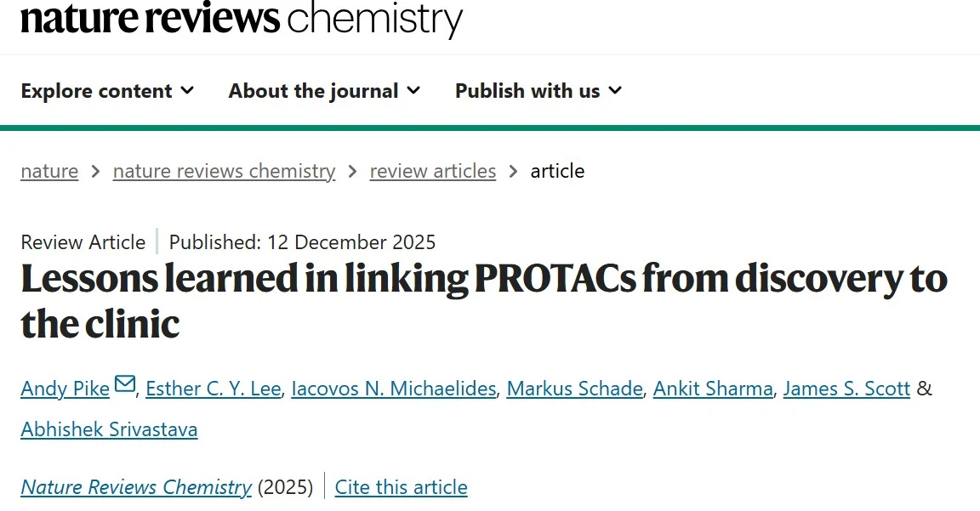The height and width of the screenshot is (511, 980).
Task: Click Cite this article
Action: (x=401, y=486)
